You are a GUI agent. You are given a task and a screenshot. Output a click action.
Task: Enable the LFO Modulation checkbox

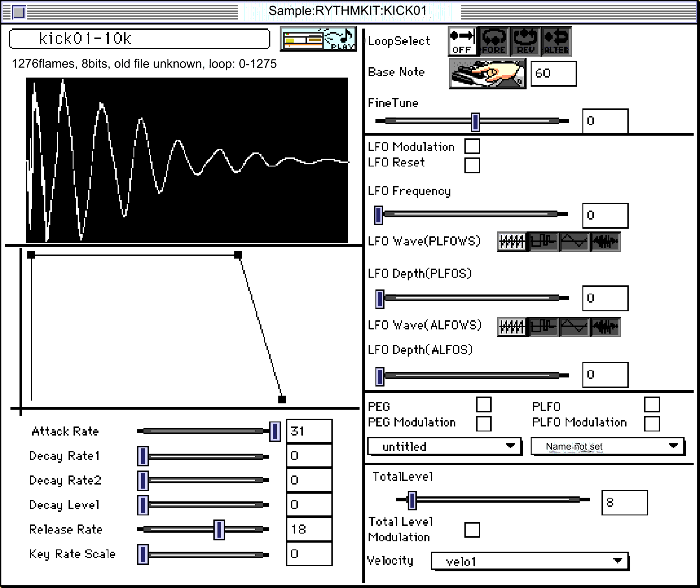[x=472, y=146]
